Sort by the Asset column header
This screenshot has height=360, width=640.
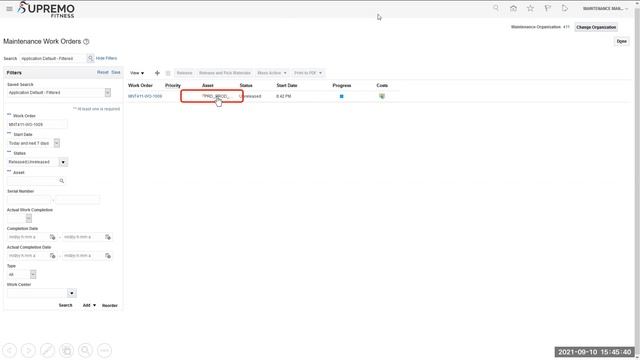208,86
